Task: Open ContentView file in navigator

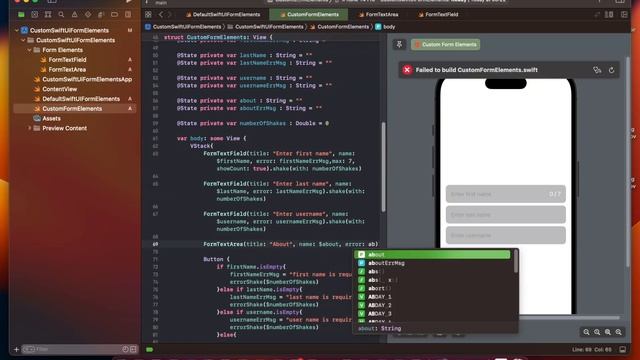Action: tap(59, 89)
